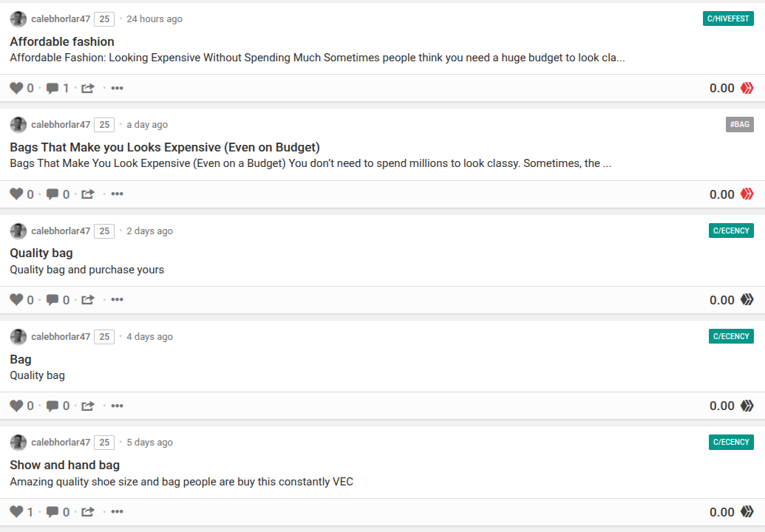Select the C/HIVEFEST community tag
The height and width of the screenshot is (532, 765).
click(728, 19)
